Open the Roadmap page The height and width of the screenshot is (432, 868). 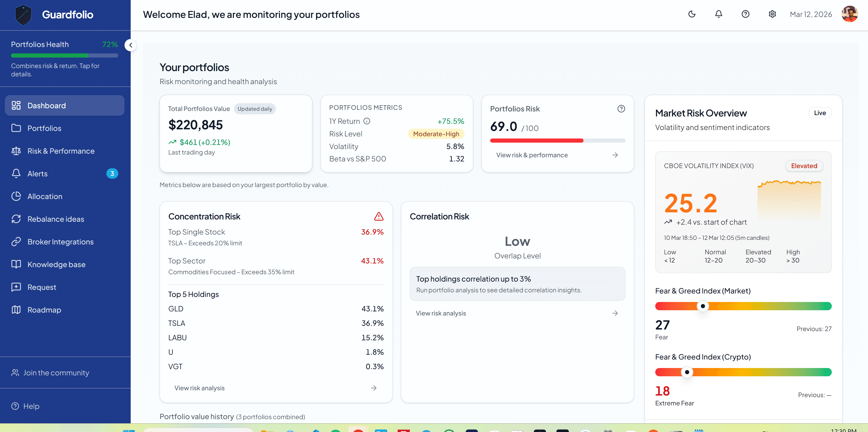click(65, 310)
